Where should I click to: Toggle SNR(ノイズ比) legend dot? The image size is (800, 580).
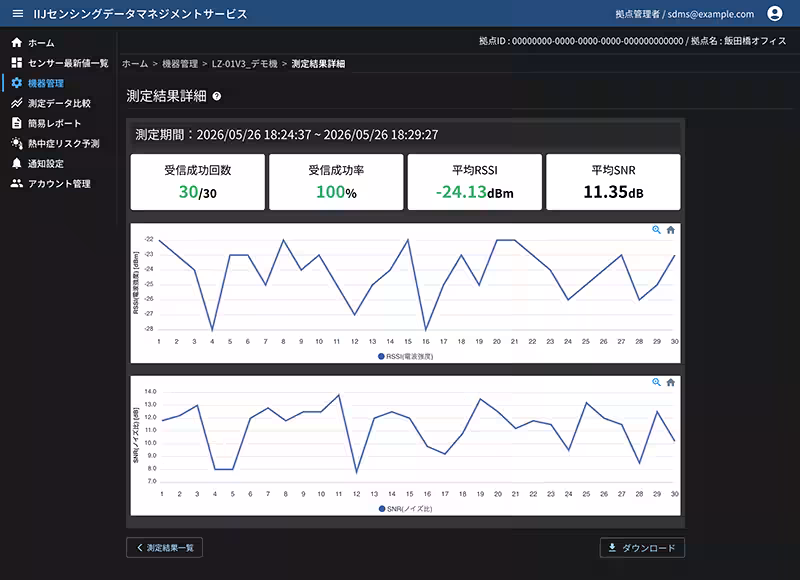tap(382, 509)
